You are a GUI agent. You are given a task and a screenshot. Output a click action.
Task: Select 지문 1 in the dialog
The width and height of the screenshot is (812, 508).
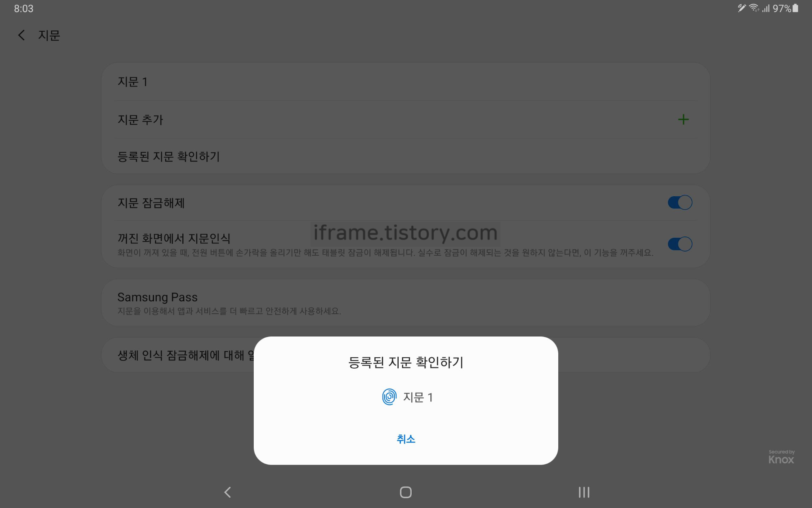407,397
